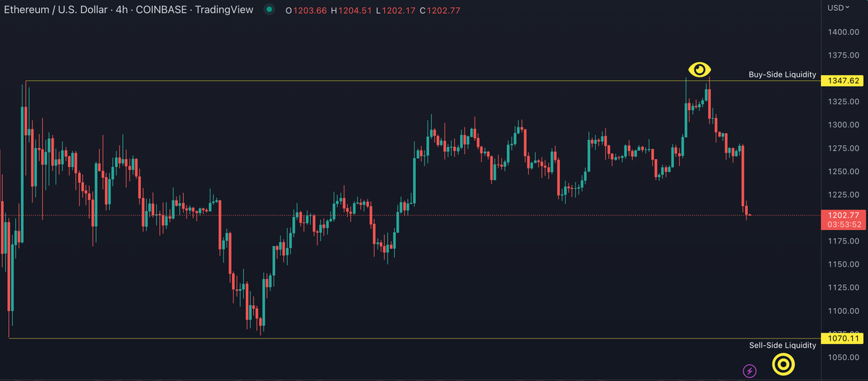Image resolution: width=868 pixels, height=381 pixels.
Task: Click the 1400.00 label on the price axis
Action: [844, 32]
